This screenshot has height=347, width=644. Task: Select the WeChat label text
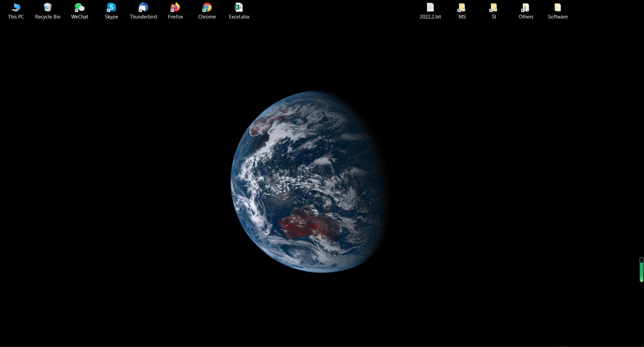[x=79, y=16]
